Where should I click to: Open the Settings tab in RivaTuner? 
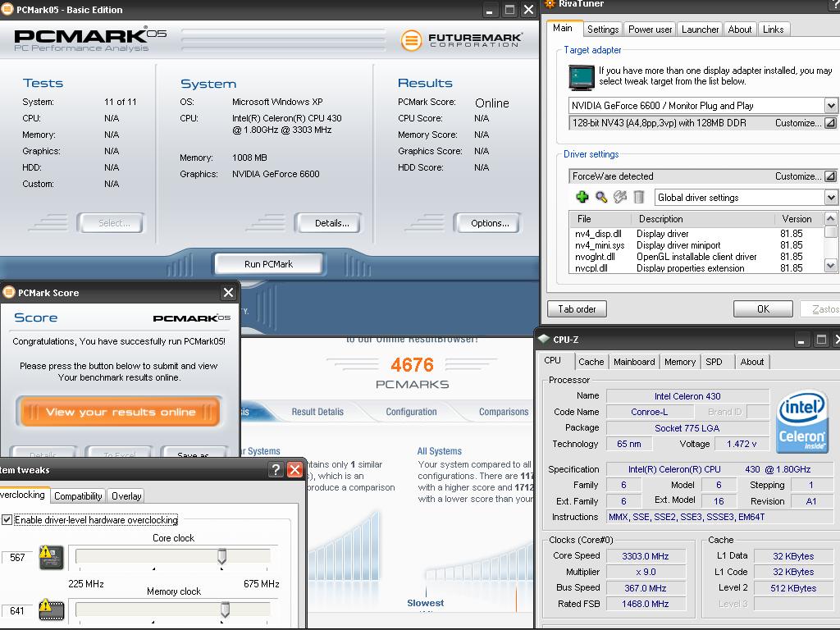[x=603, y=30]
